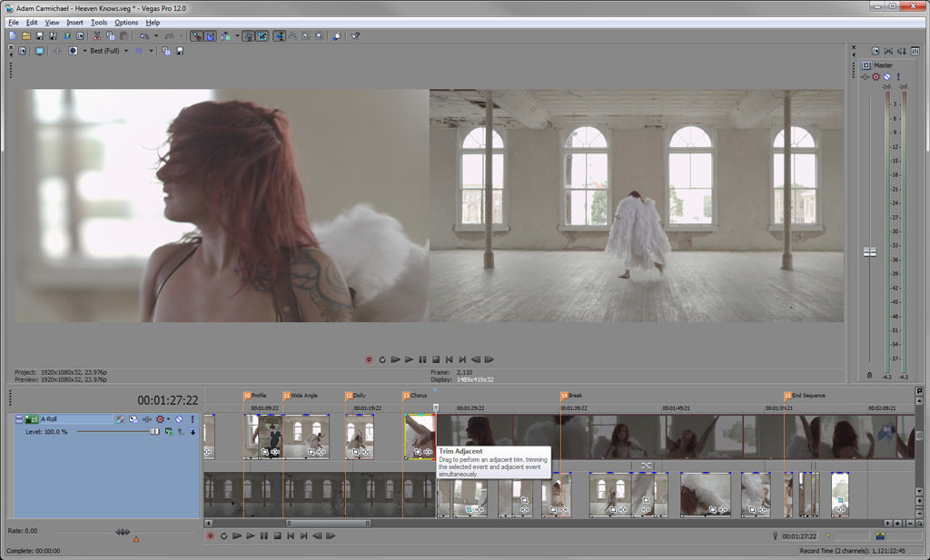Open Track Motion on the A-Roll track
Image resolution: width=930 pixels, height=560 pixels.
[x=120, y=419]
